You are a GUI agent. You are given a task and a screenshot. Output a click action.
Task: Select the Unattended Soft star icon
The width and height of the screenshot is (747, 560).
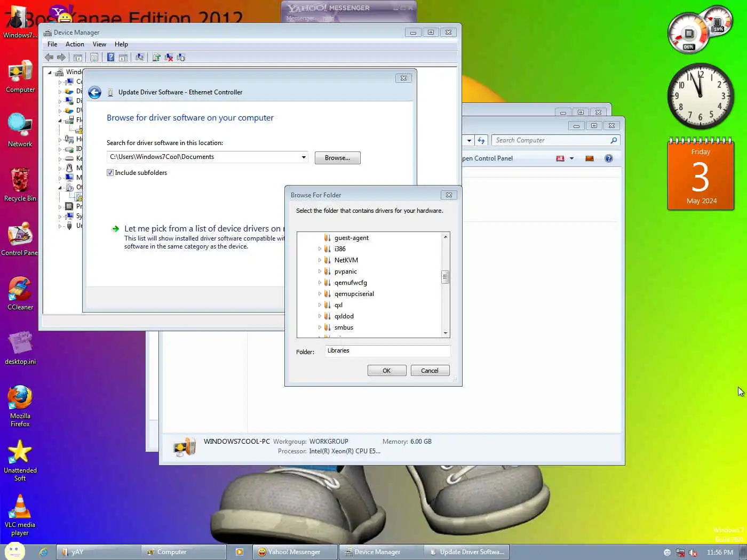[x=20, y=460]
